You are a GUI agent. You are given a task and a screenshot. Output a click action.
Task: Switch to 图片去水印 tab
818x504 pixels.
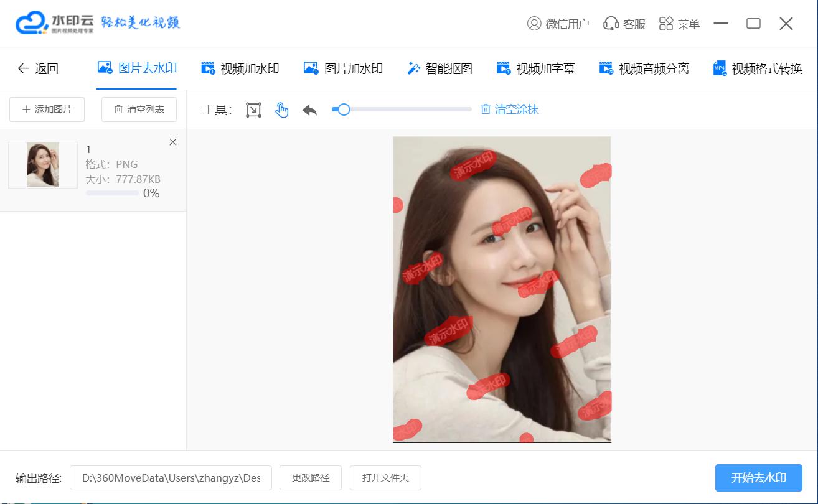137,68
